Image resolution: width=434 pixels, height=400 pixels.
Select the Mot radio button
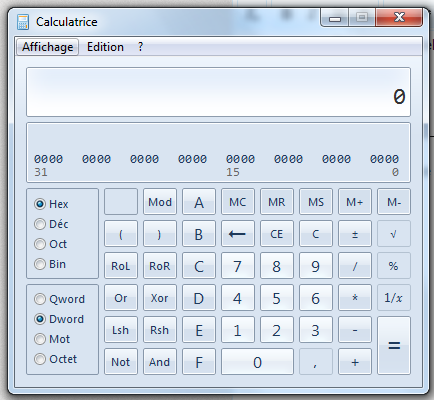pyautogui.click(x=40, y=339)
